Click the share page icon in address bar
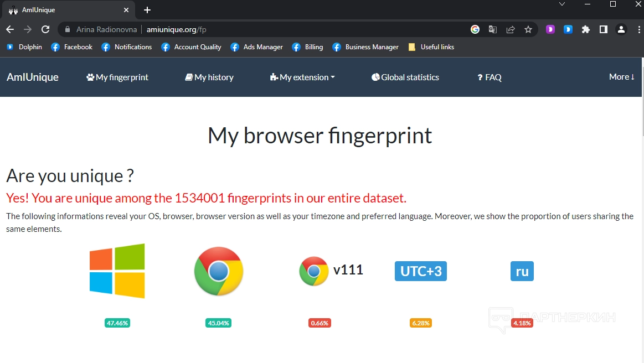 [511, 29]
